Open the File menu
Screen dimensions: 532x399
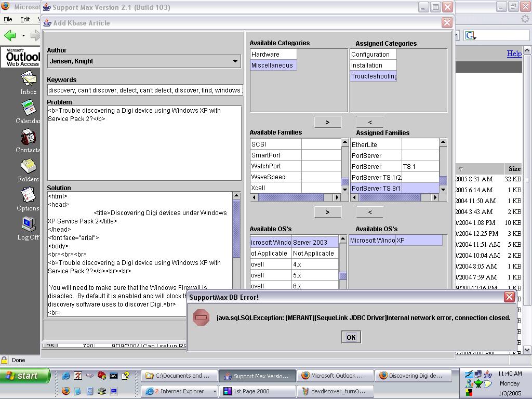(x=8, y=19)
